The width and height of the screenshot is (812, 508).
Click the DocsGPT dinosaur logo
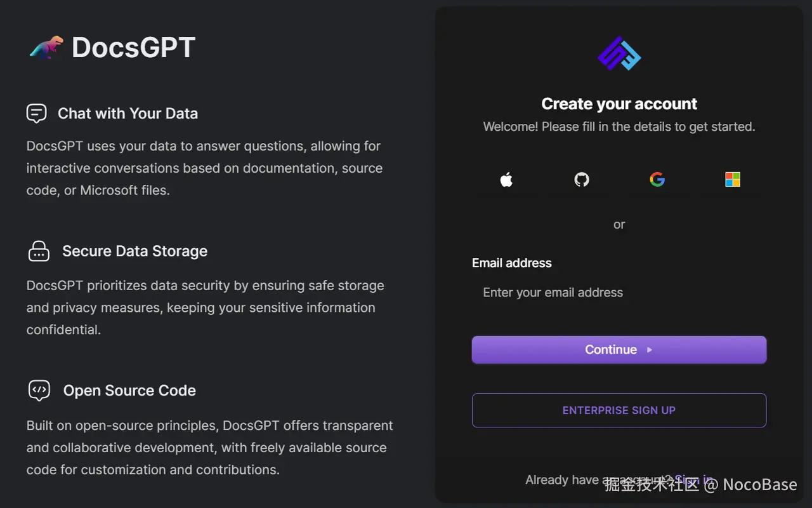click(46, 48)
